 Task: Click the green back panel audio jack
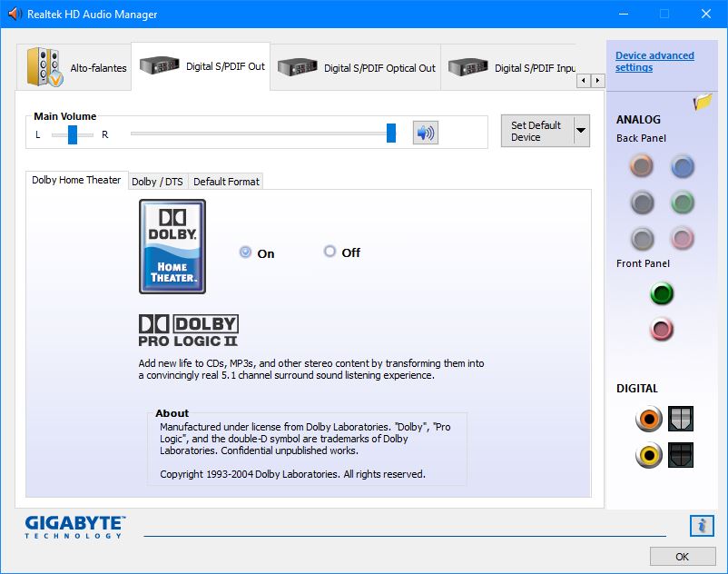point(682,203)
